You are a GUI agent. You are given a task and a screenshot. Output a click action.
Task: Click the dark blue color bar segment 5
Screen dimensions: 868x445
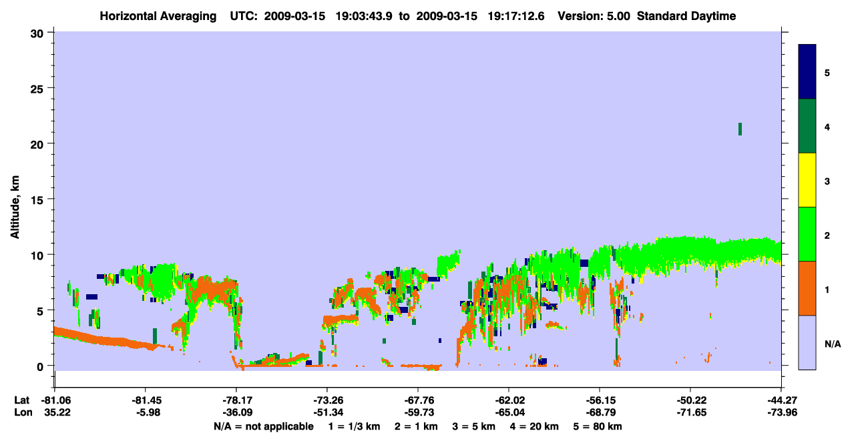(x=807, y=72)
